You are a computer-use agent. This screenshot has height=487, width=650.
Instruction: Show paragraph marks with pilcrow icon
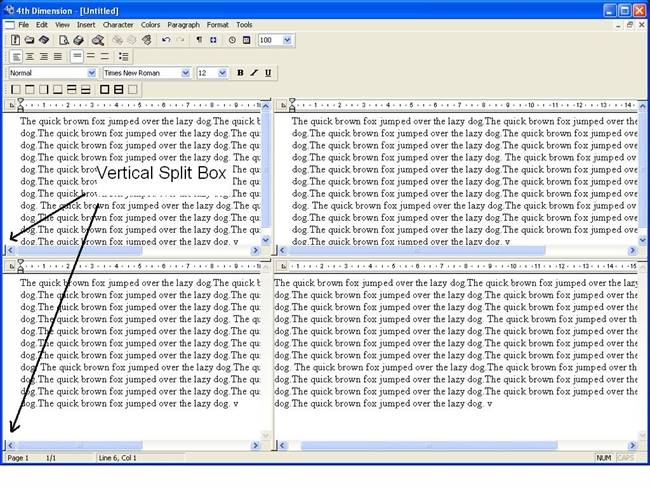coord(199,40)
